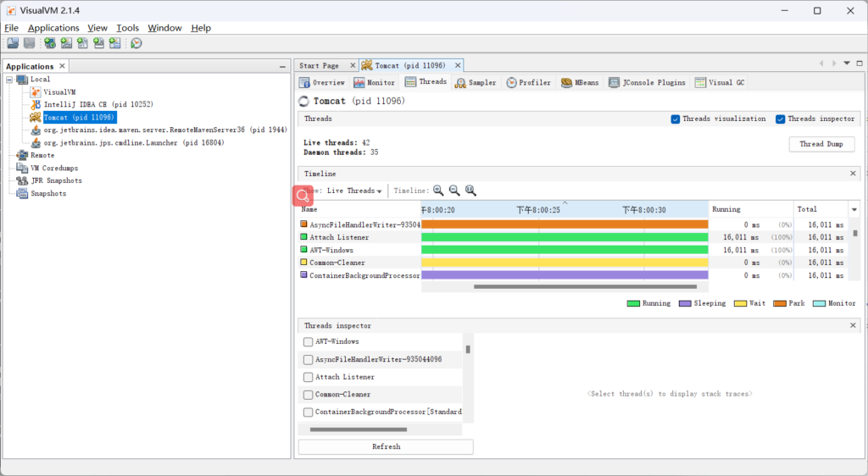Screen dimensions: 868x476
Task: Check the ContainerBackgroundProcessor inspector checkbox
Action: tap(309, 412)
